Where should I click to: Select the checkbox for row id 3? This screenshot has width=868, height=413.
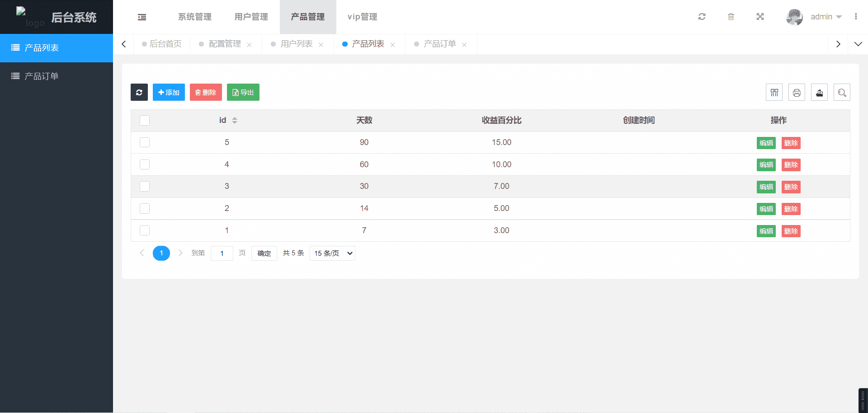click(145, 186)
